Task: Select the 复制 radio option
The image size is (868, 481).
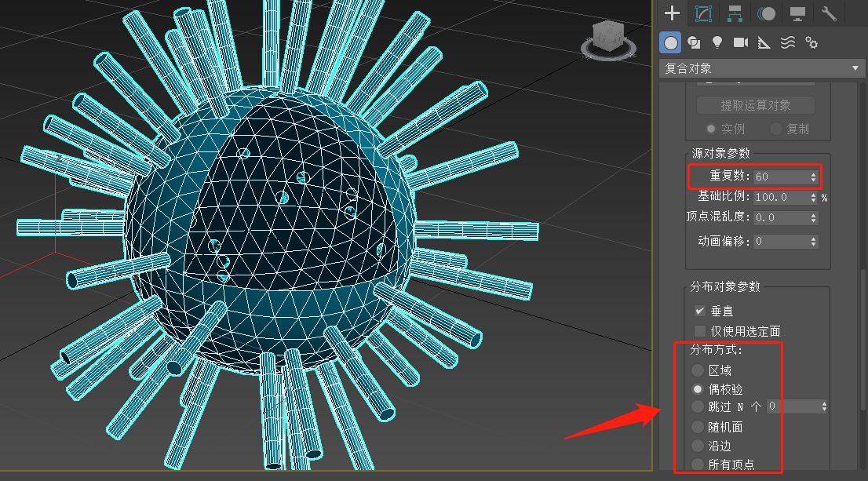Action: [776, 129]
